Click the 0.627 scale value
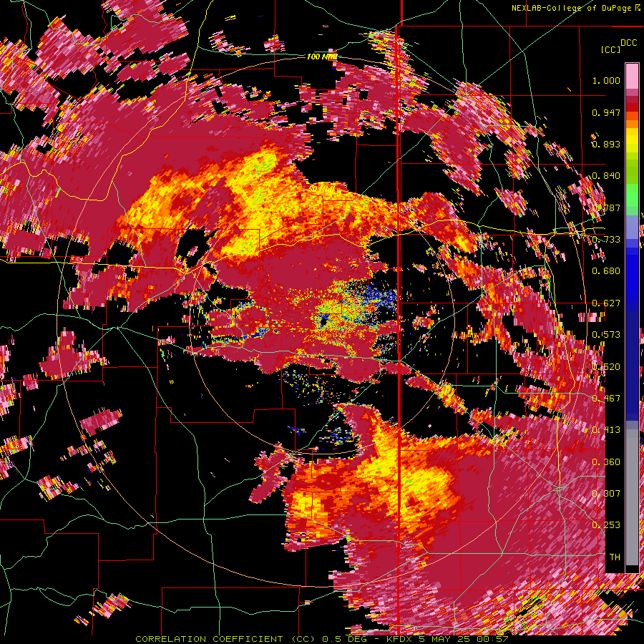The height and width of the screenshot is (644, 644). pyautogui.click(x=606, y=303)
